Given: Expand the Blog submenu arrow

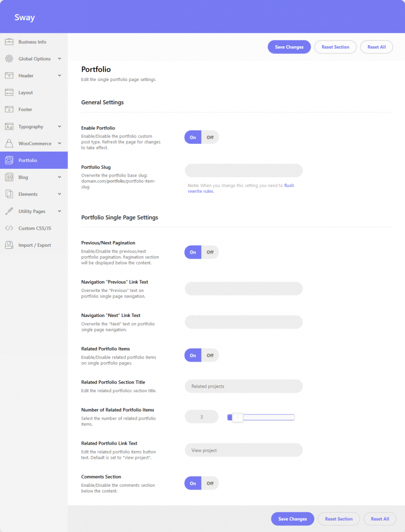Looking at the screenshot, I should coord(59,177).
